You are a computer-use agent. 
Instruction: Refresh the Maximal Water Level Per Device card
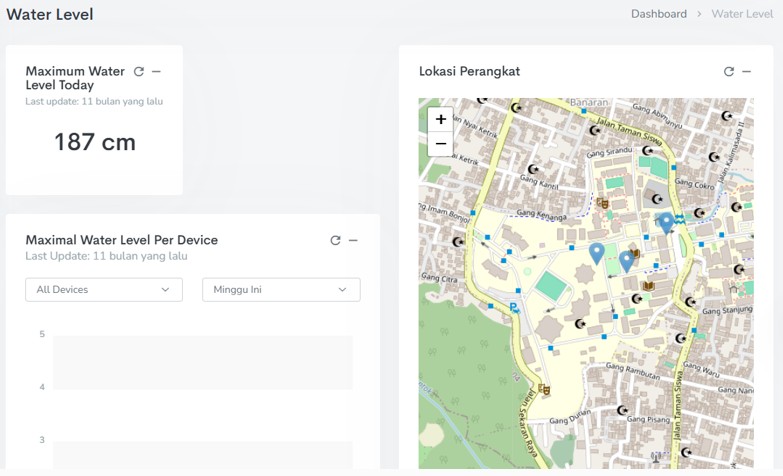click(x=335, y=241)
